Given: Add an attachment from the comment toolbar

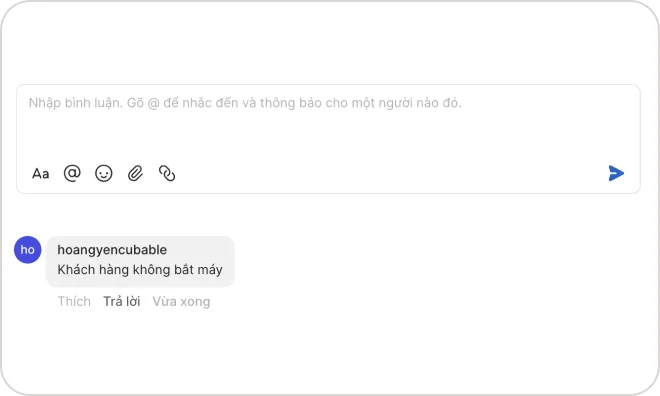Looking at the screenshot, I should click(x=135, y=173).
